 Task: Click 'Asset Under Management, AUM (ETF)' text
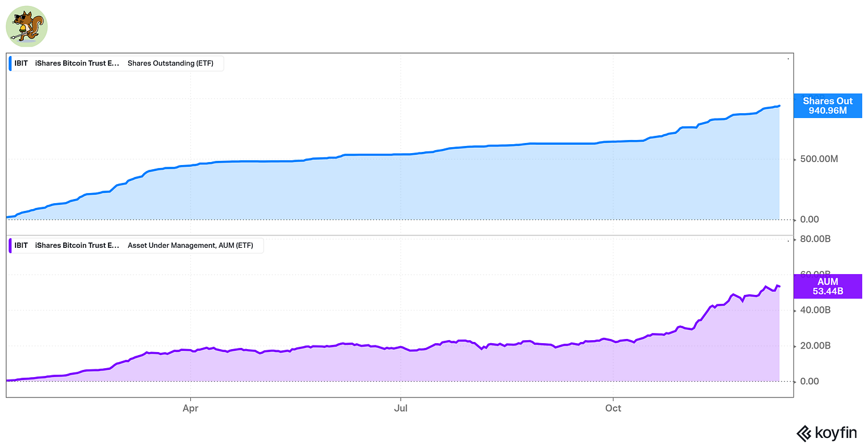pyautogui.click(x=191, y=245)
